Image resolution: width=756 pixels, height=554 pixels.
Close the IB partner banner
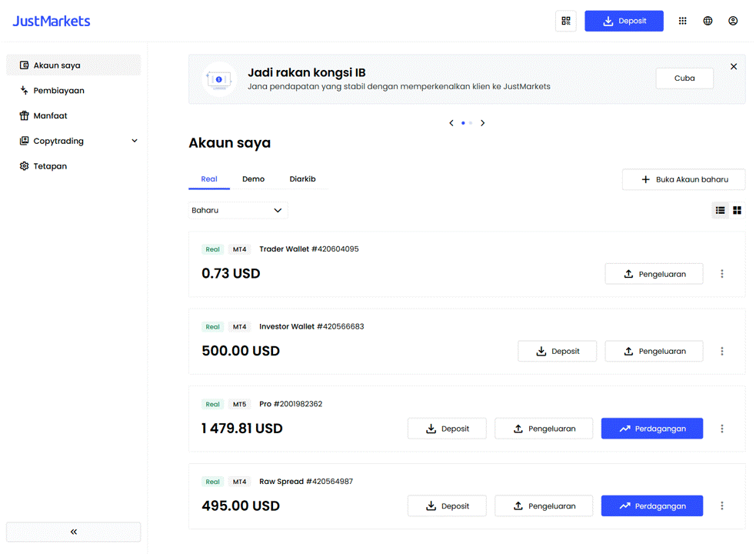point(734,67)
